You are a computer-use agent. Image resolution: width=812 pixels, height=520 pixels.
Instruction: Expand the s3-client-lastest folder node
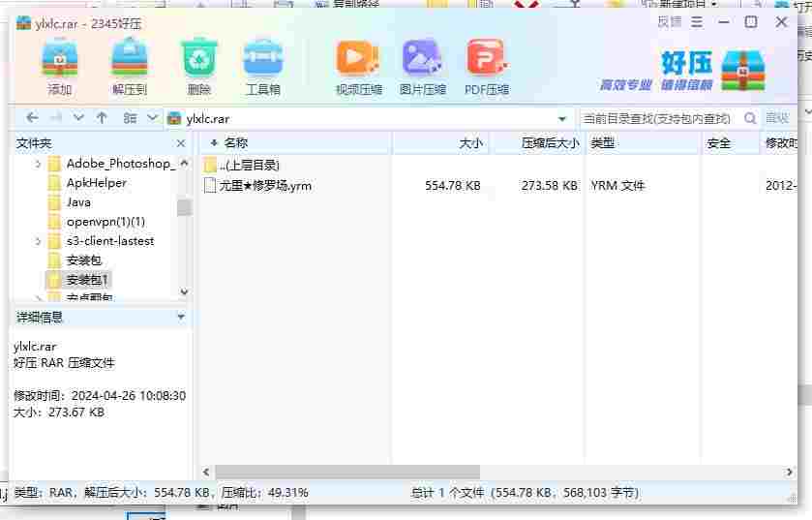pyautogui.click(x=38, y=241)
